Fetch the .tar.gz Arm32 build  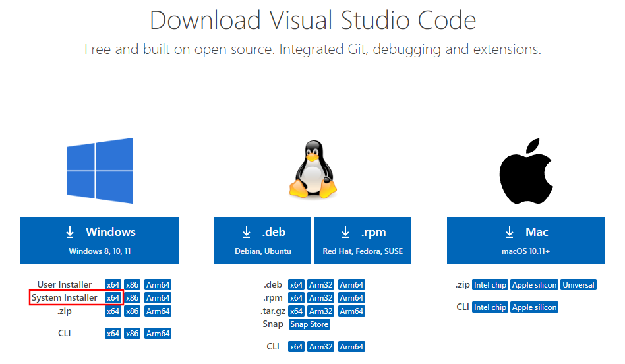coord(321,311)
